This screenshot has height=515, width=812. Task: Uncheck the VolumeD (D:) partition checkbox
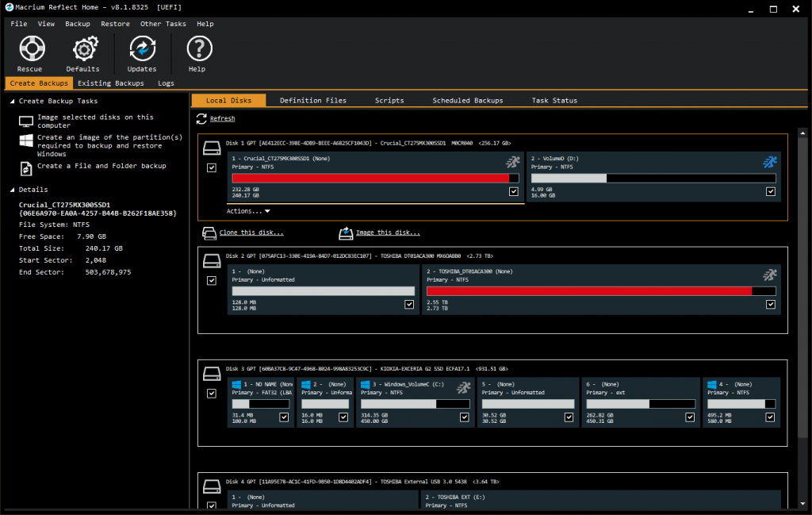coord(771,192)
